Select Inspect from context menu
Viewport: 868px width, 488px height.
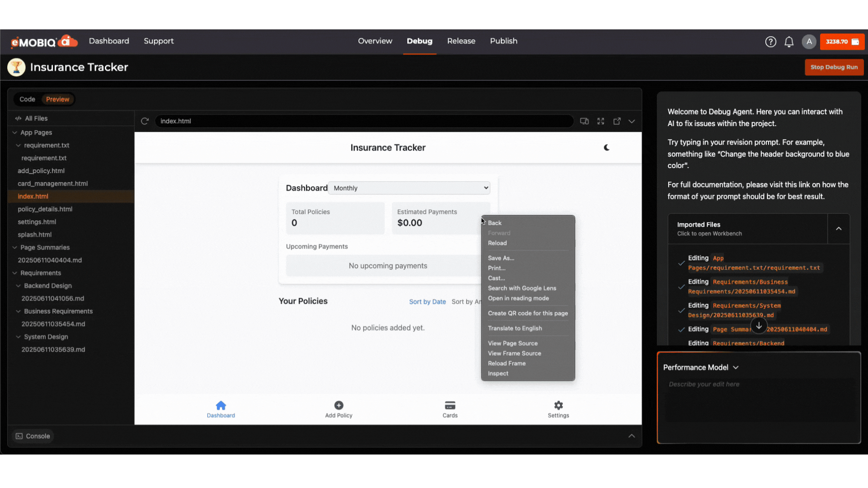tap(498, 373)
